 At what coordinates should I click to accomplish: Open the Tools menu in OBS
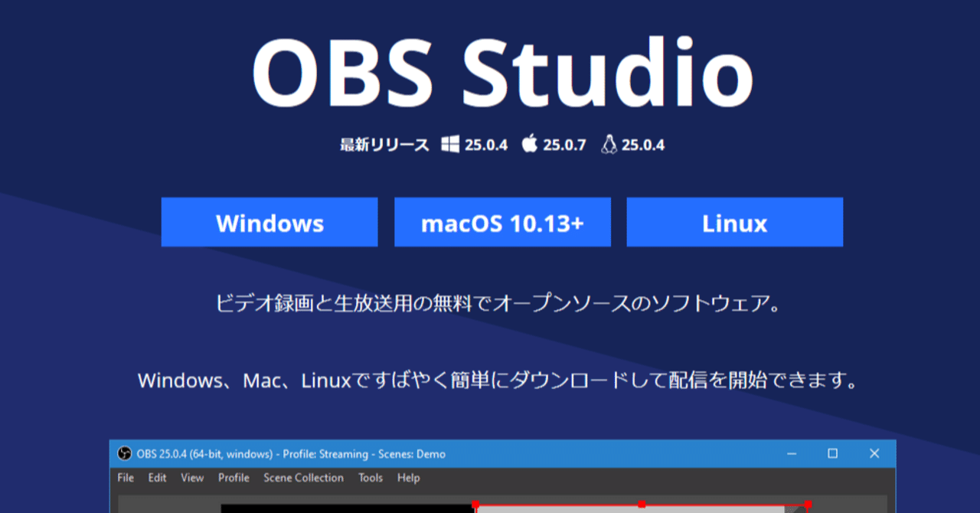(371, 478)
